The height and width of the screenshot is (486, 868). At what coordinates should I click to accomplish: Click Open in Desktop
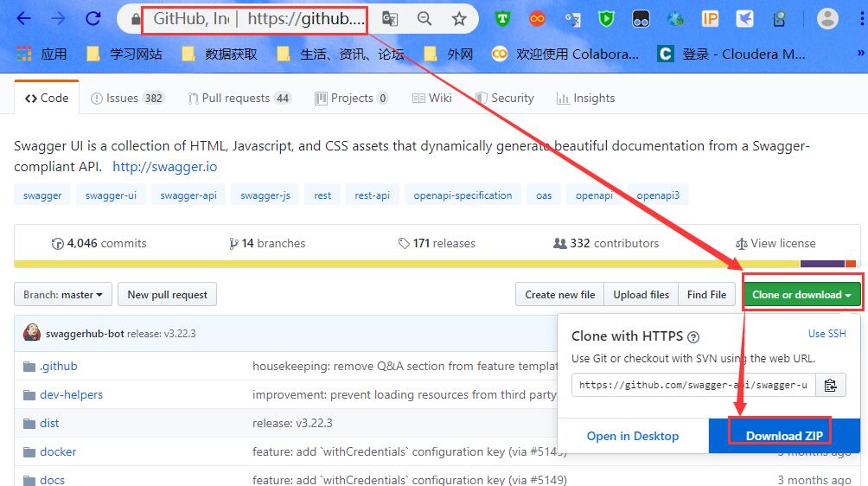tap(633, 436)
